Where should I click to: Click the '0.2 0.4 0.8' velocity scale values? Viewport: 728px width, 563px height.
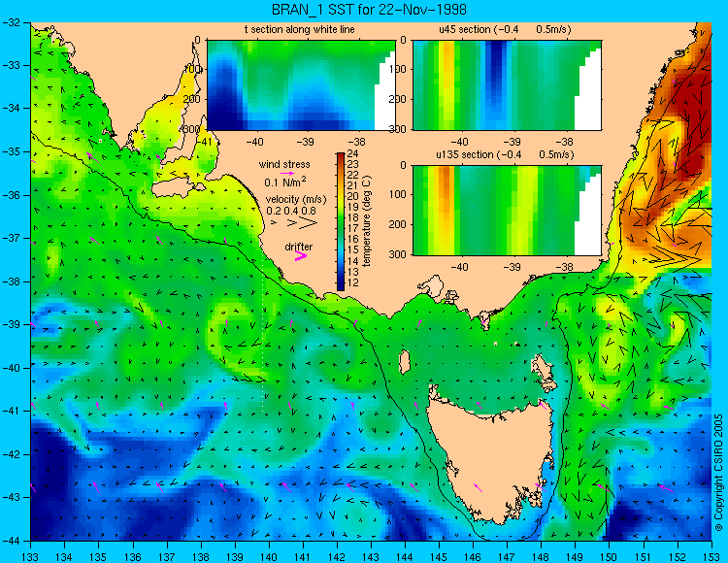291,211
